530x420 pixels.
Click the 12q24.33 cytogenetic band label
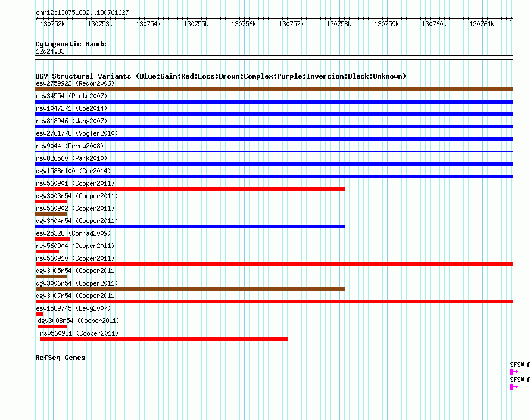tap(50, 51)
